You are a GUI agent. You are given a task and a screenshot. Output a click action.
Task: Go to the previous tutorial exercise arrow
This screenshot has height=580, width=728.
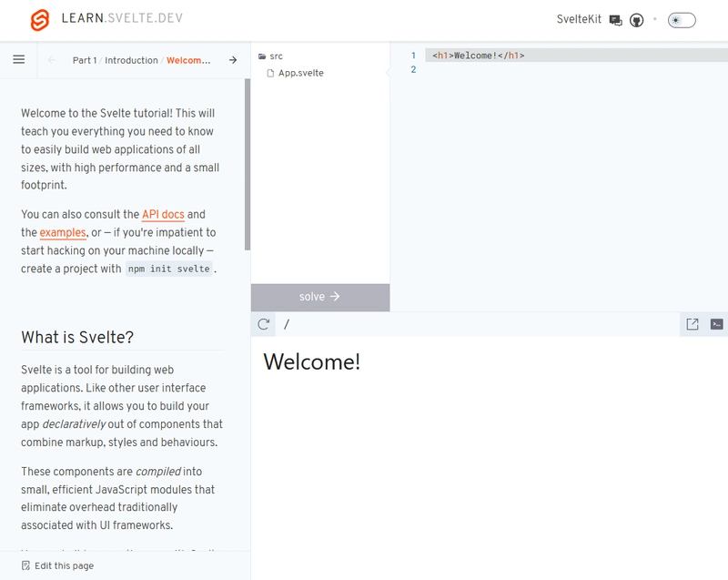tap(52, 60)
